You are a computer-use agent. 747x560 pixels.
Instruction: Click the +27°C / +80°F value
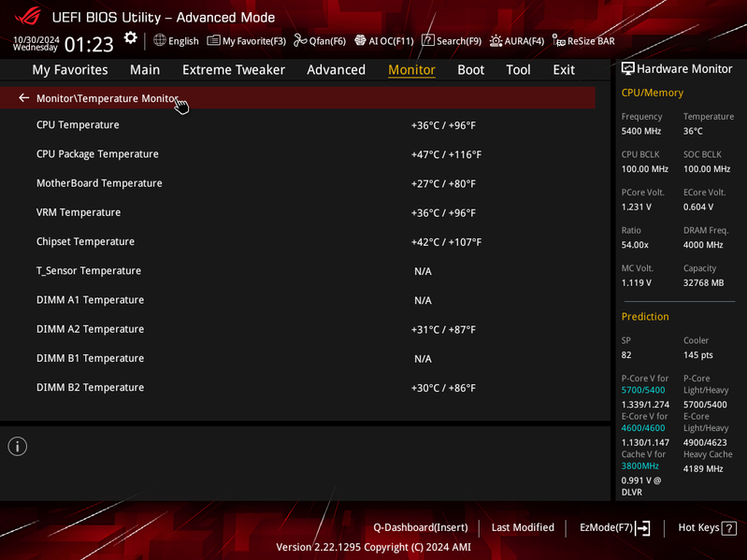443,184
